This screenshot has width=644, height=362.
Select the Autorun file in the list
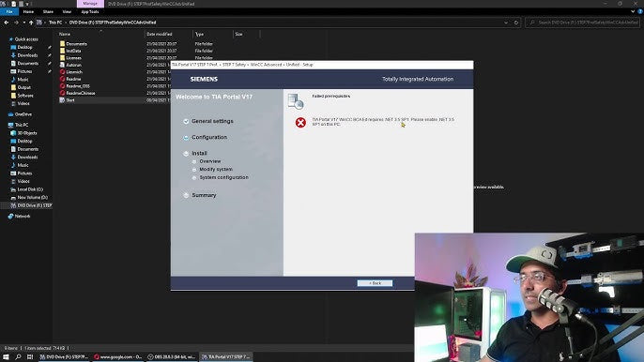pyautogui.click(x=73, y=65)
